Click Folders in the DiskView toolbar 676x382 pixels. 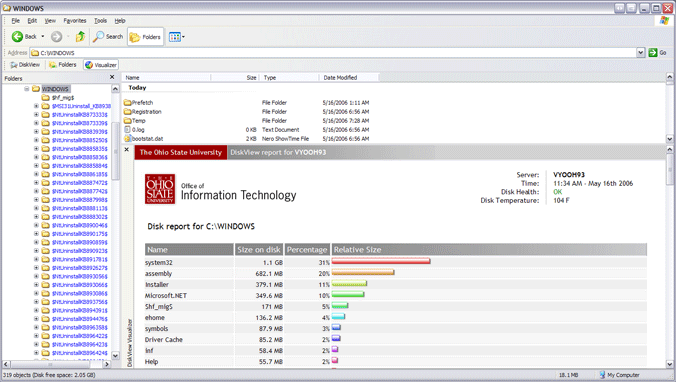[63, 65]
